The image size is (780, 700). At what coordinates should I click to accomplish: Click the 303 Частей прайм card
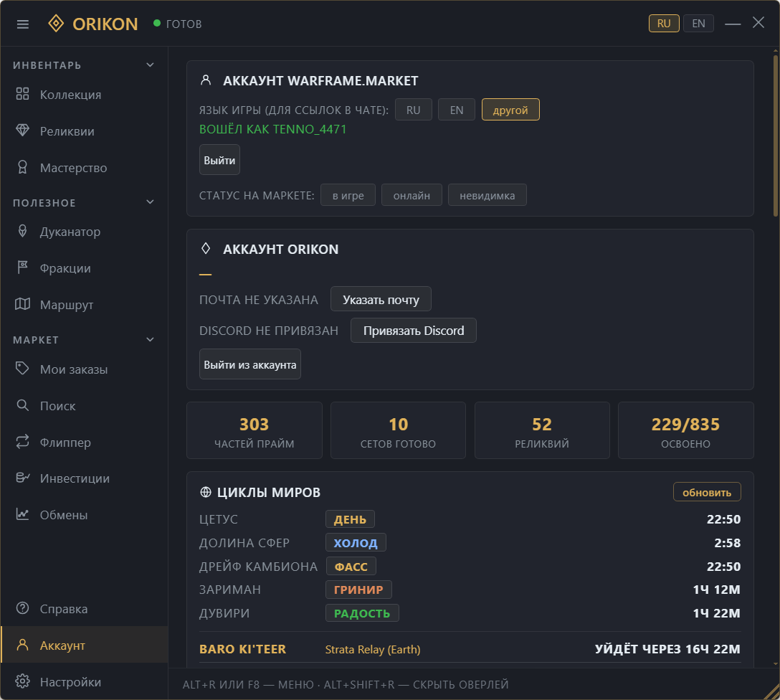pos(255,430)
